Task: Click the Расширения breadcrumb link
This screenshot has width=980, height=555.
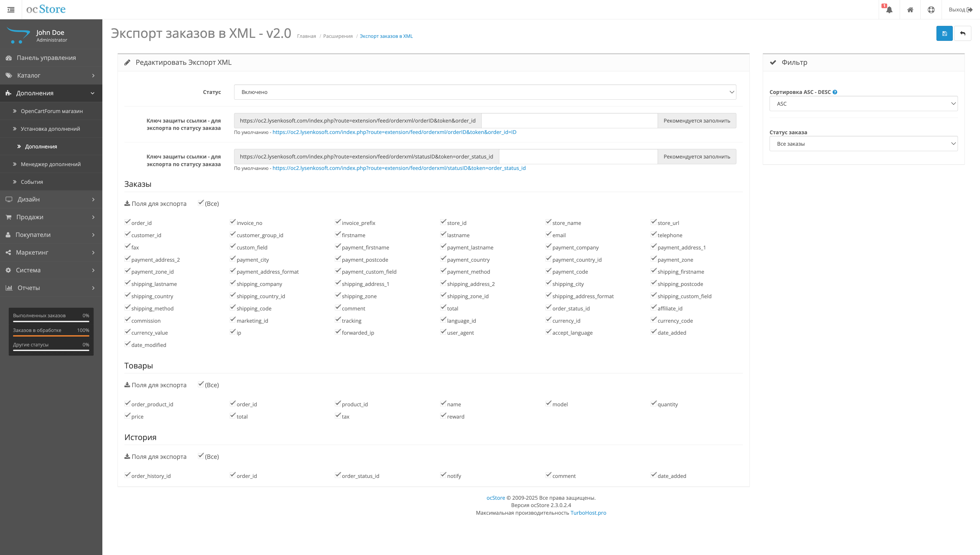Action: coord(338,36)
